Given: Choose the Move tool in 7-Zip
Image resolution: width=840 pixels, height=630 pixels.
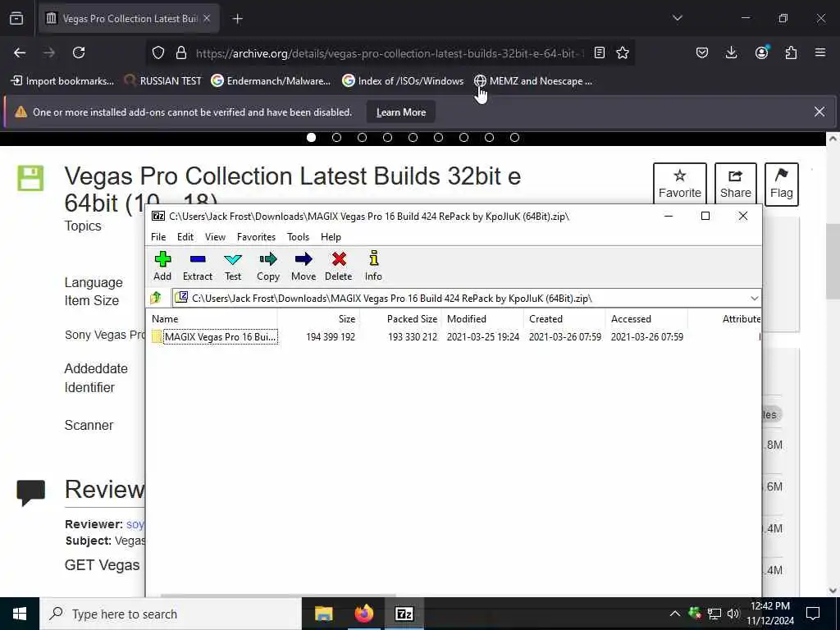Looking at the screenshot, I should (304, 267).
